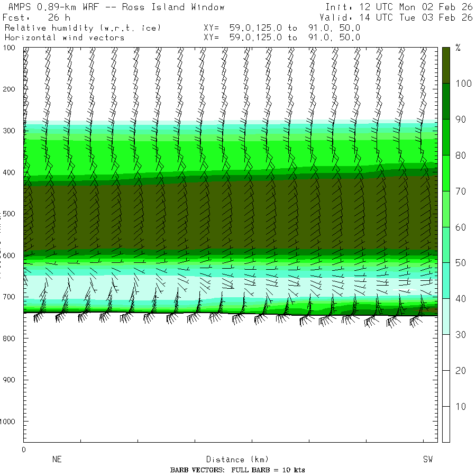Click the turquoise 40-50% legend swatch

pyautogui.click(x=446, y=281)
